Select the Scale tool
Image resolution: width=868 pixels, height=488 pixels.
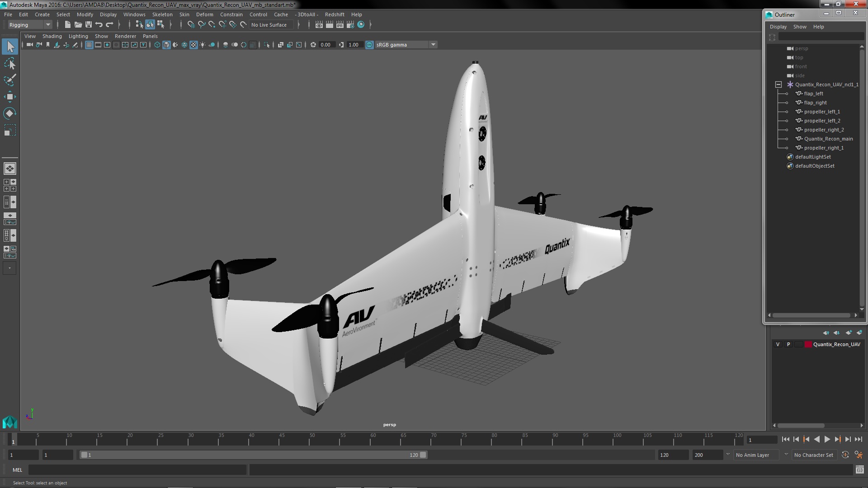coord(10,130)
